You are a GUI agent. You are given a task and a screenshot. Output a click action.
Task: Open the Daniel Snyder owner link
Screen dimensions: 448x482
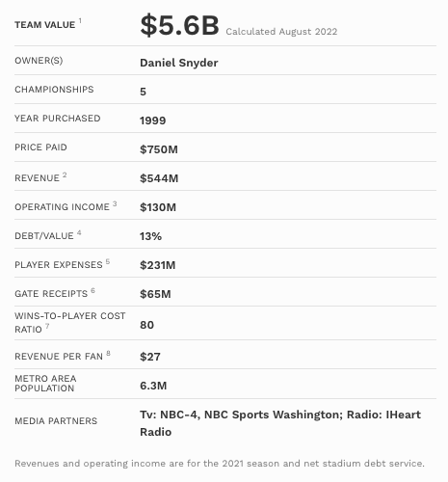(179, 63)
